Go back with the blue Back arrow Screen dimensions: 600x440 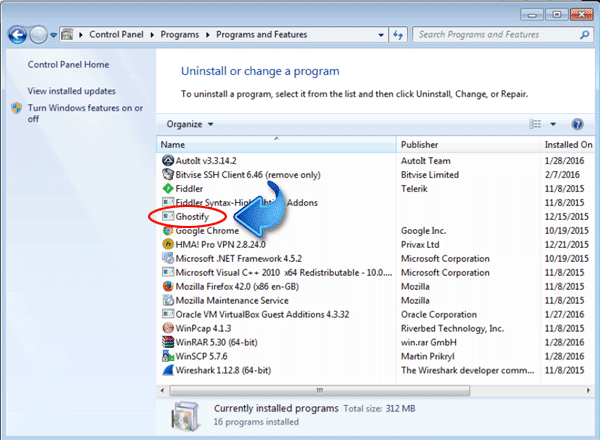click(x=17, y=35)
